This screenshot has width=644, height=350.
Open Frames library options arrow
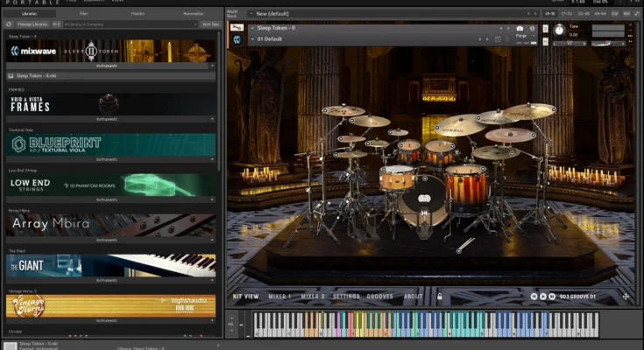click(x=212, y=119)
